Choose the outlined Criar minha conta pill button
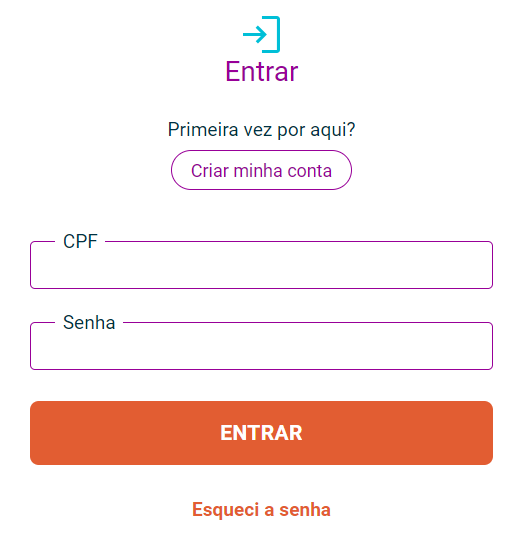The image size is (523, 544). pos(261,170)
